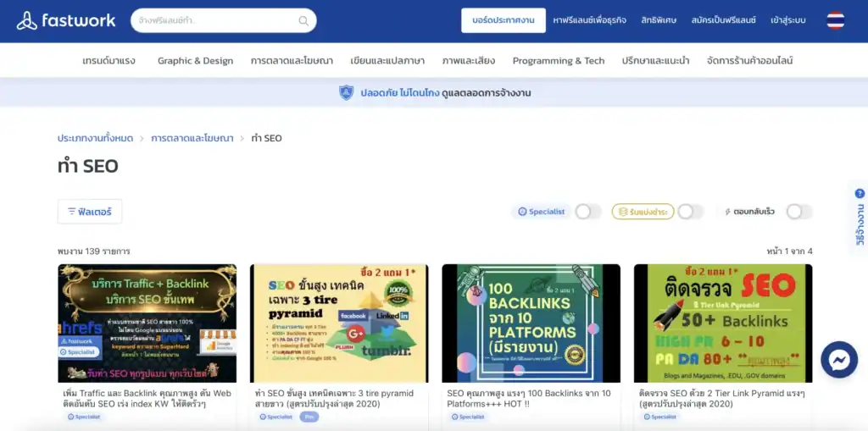868x431 pixels.
Task: Open the ภาพและเสียง menu
Action: click(x=468, y=61)
